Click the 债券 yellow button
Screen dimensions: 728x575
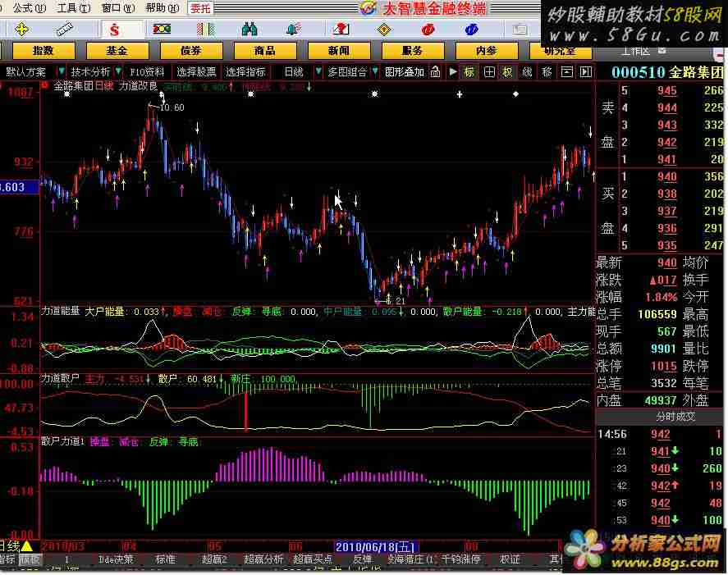click(x=190, y=50)
